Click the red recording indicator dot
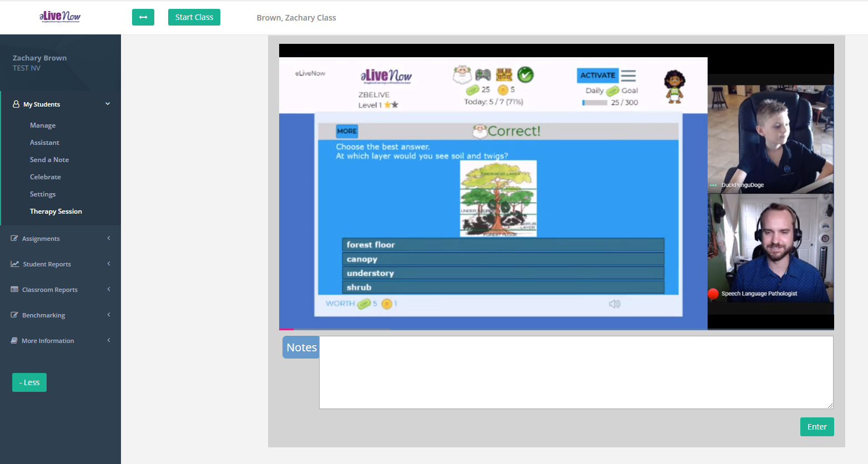This screenshot has height=464, width=868. point(713,294)
